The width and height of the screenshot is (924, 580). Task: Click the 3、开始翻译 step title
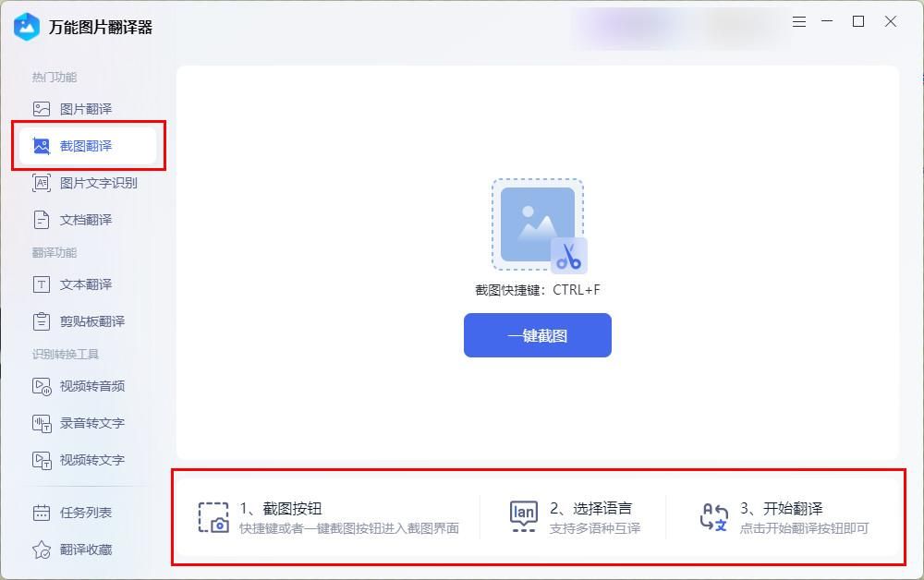click(782, 508)
